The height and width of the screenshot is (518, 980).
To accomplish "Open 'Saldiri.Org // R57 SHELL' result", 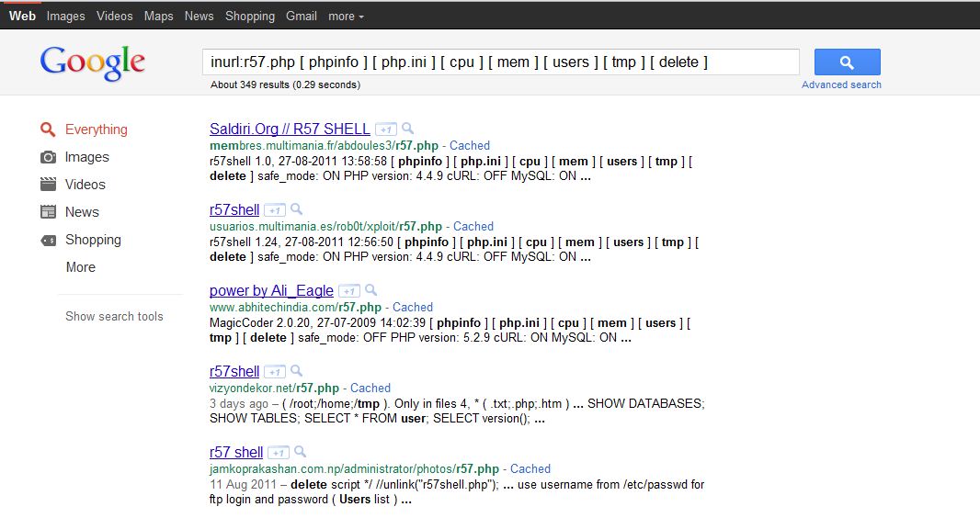I will pos(290,129).
